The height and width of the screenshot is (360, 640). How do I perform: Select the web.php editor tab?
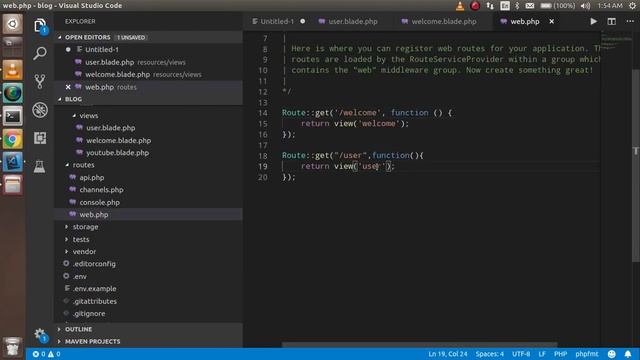525,21
